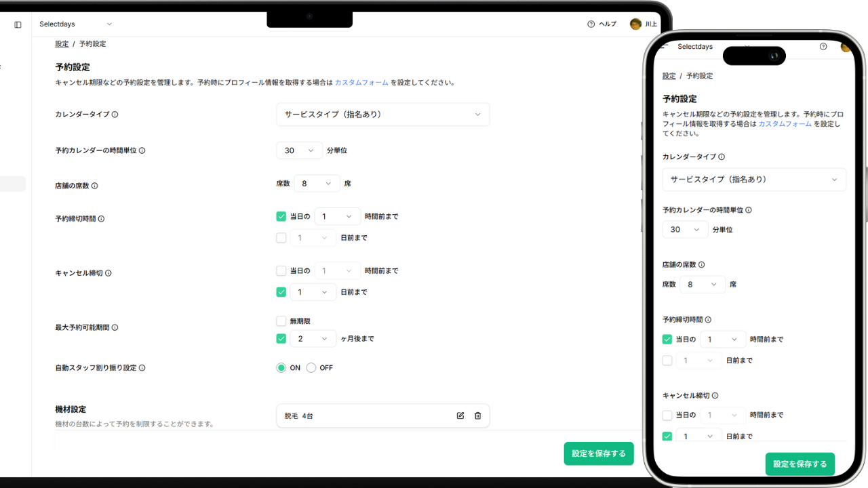
Task: Open the カスタムフォーム link on tablet
Action: tap(361, 83)
